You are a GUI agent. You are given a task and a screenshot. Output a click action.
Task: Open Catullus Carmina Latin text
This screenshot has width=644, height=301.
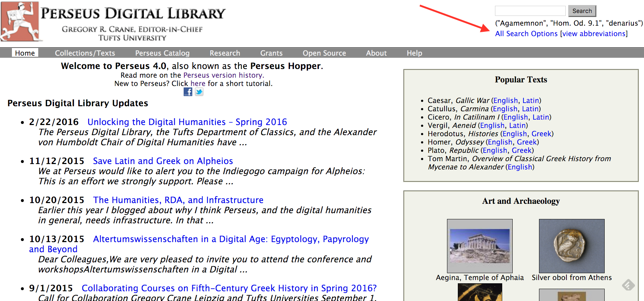(530, 109)
